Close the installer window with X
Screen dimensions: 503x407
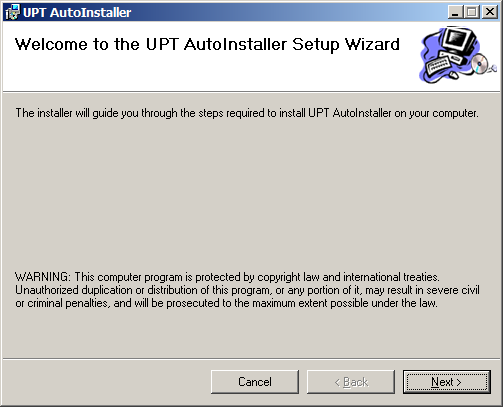[x=490, y=12]
